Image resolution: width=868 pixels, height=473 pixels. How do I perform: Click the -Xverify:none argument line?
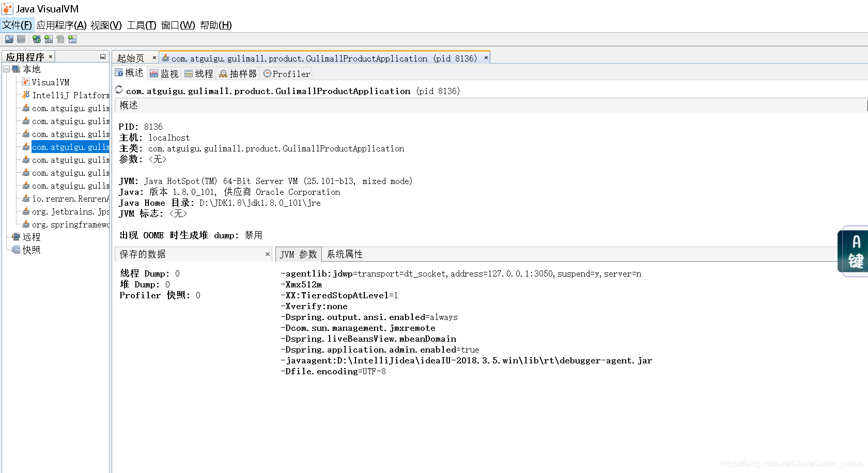314,307
